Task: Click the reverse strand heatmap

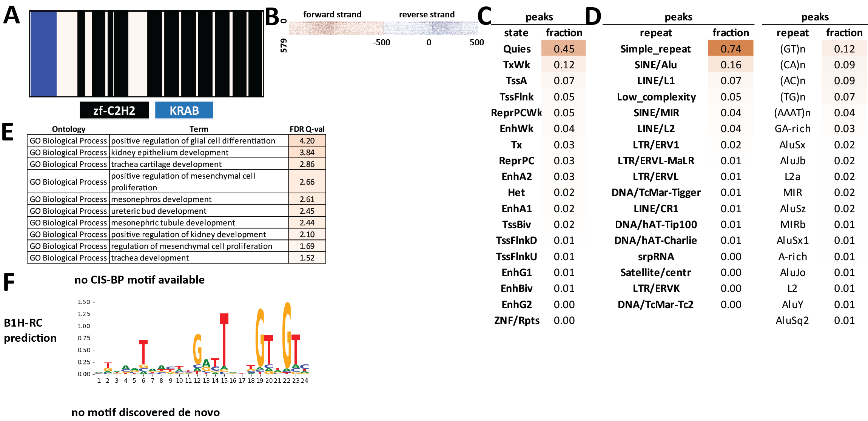Action: (430, 28)
